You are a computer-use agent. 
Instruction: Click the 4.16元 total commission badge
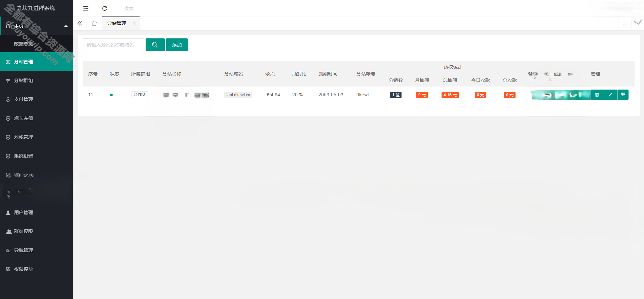click(x=450, y=95)
